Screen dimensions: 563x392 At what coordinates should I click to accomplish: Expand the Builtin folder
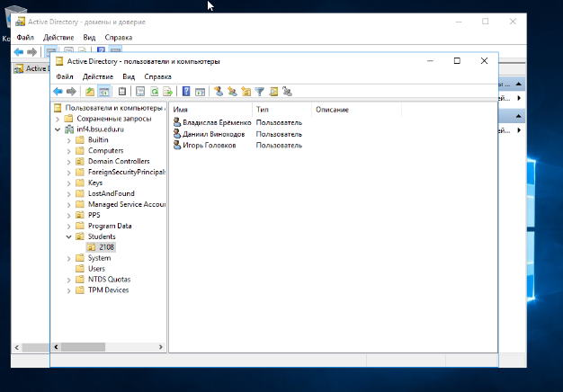tap(68, 140)
